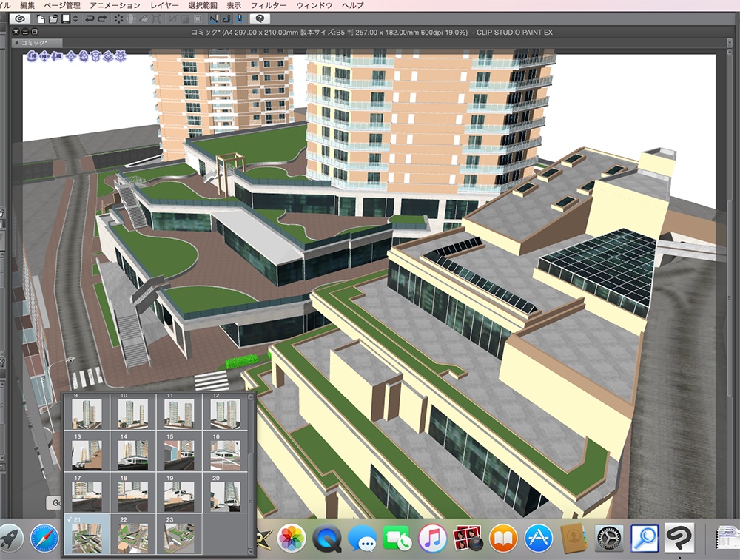The width and height of the screenshot is (740, 560).
Task: Click the Undo arrow icon
Action: [x=90, y=19]
